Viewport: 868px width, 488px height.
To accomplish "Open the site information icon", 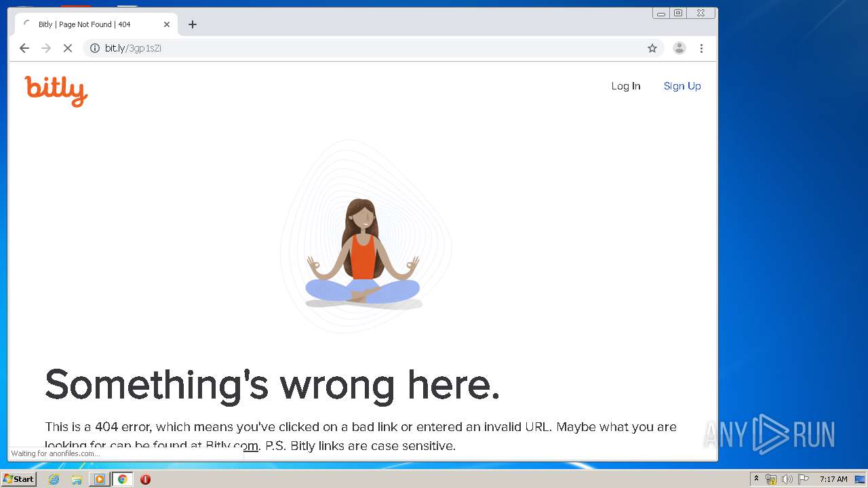I will click(95, 48).
